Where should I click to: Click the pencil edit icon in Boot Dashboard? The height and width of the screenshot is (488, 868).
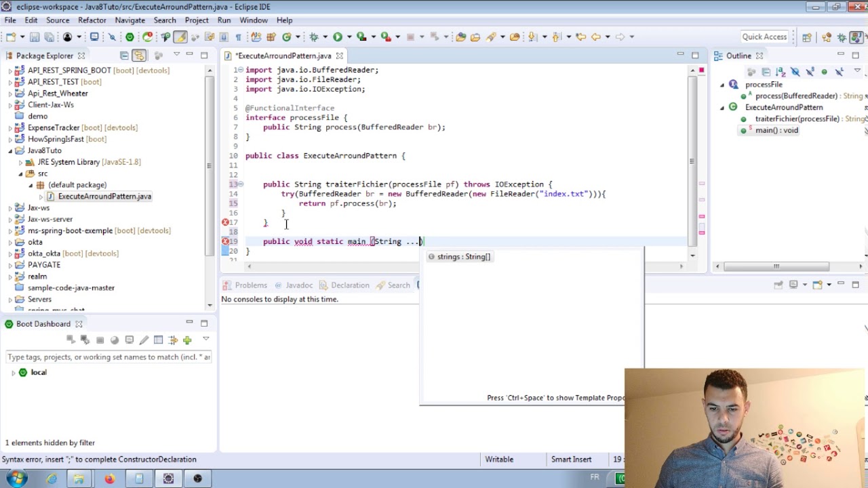pos(144,340)
